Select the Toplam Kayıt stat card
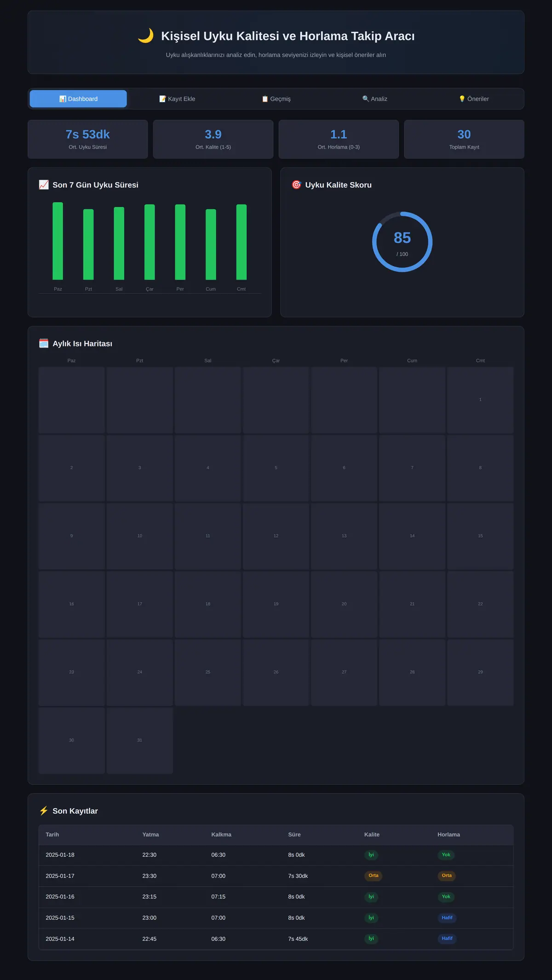 (464, 139)
